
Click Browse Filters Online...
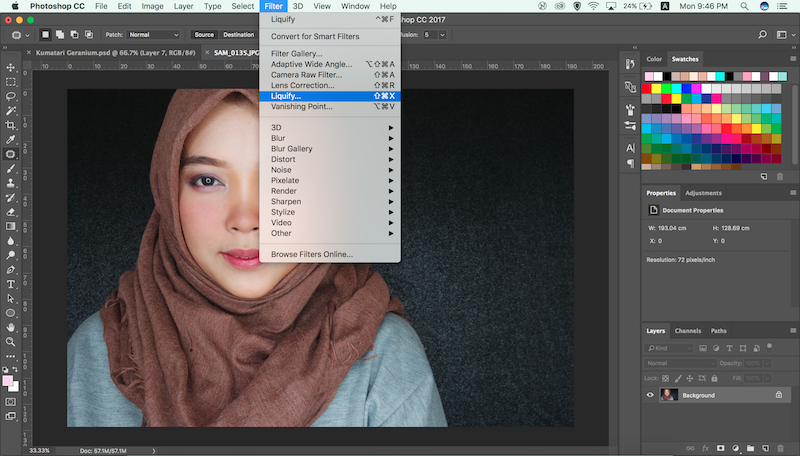coord(312,254)
